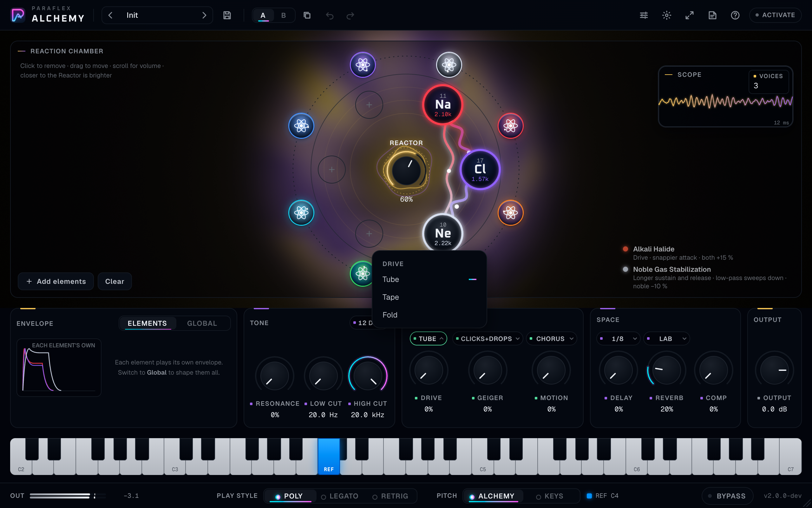This screenshot has height=508, width=812.
Task: Toggle the BYPASS switch
Action: pyautogui.click(x=727, y=496)
